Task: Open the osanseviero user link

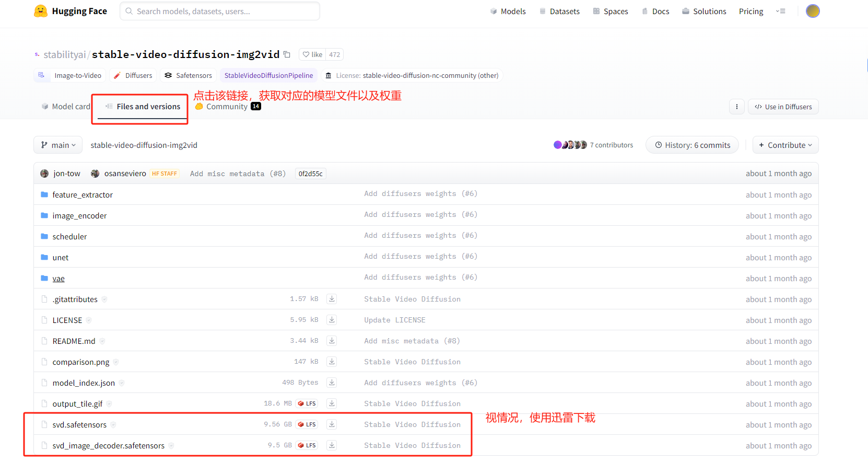Action: (125, 174)
